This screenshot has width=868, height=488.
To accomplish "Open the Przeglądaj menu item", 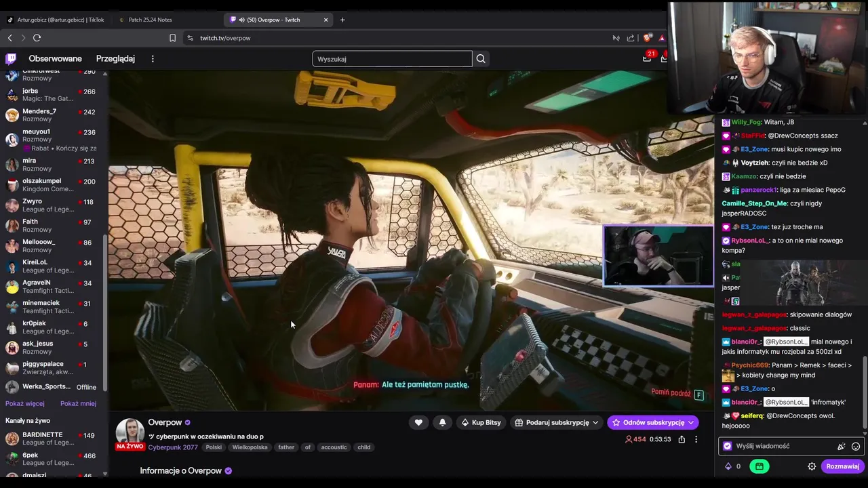I will 115,59.
